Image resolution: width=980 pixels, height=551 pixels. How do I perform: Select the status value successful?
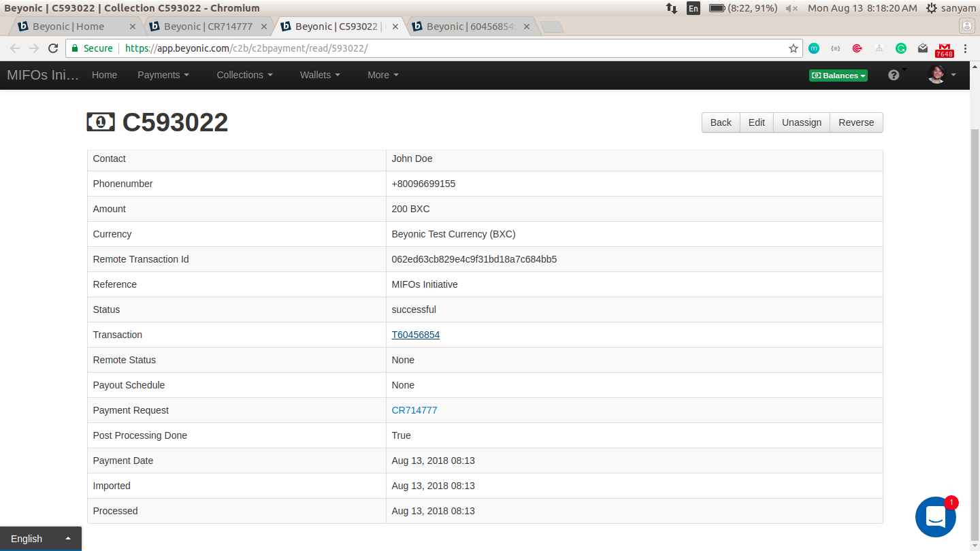(414, 310)
